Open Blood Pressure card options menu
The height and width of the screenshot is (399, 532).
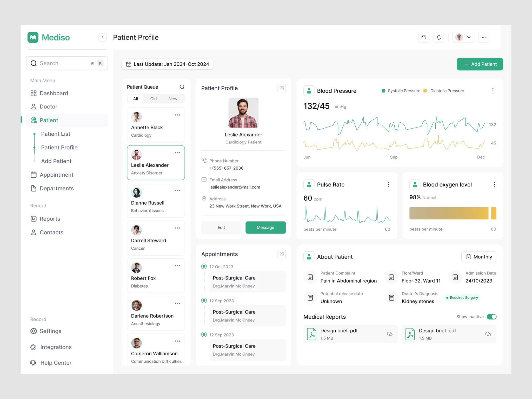493,91
